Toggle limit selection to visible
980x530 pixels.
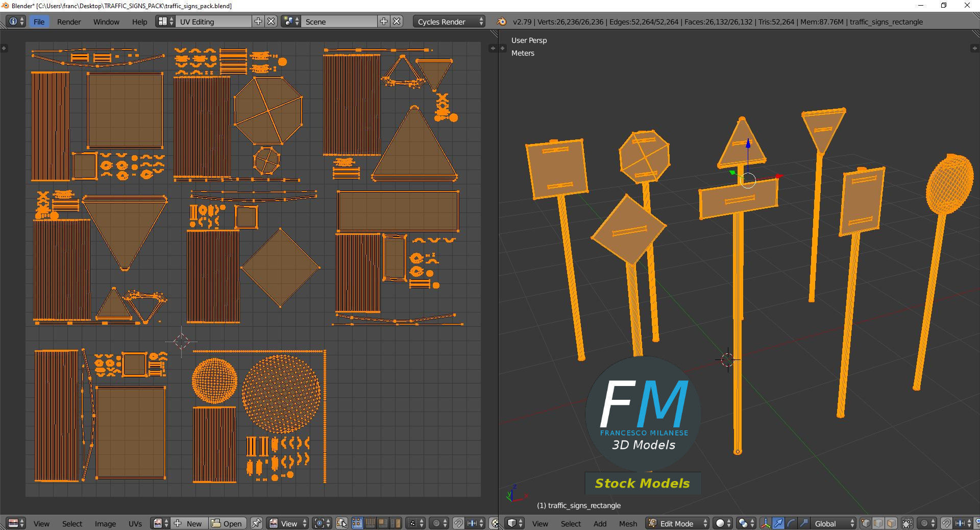point(907,523)
